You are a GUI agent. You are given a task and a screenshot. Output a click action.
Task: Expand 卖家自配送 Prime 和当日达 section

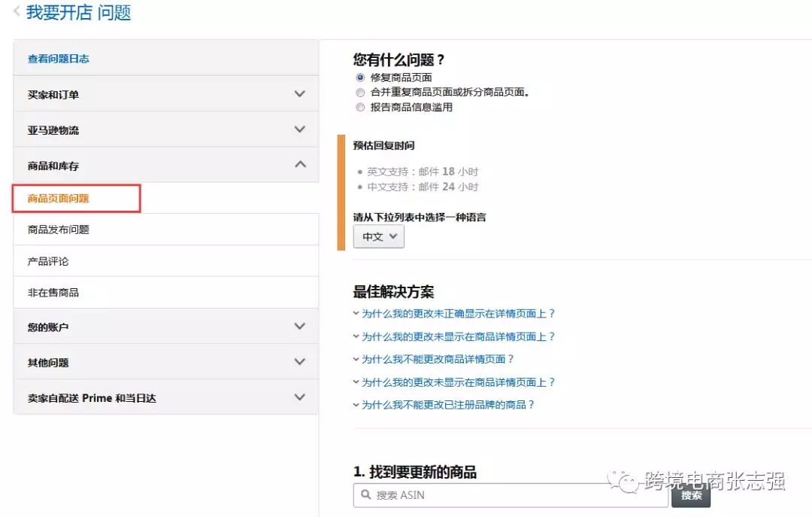click(x=300, y=397)
